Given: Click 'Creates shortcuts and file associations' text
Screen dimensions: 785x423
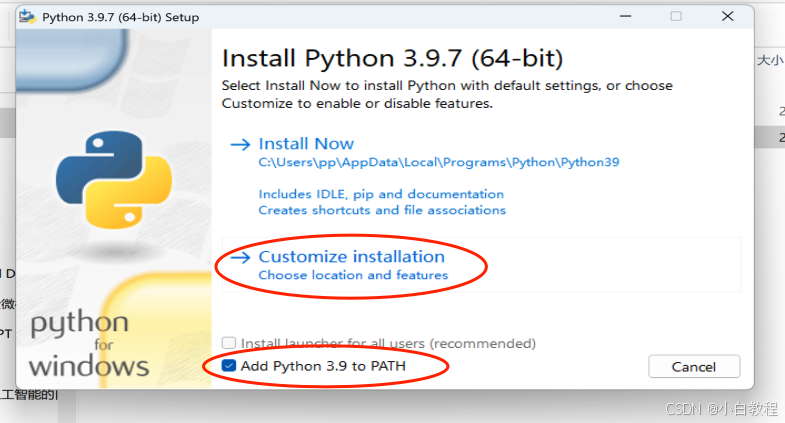Looking at the screenshot, I should [x=382, y=210].
